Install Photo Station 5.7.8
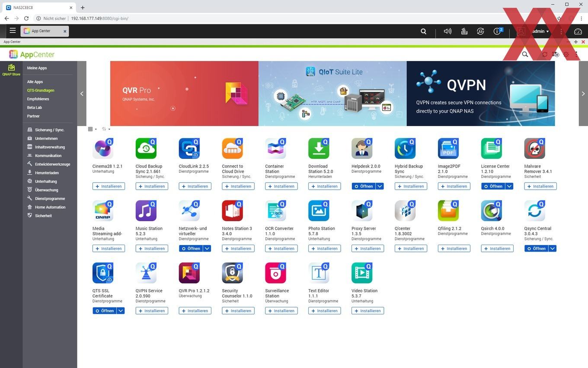 (x=325, y=249)
